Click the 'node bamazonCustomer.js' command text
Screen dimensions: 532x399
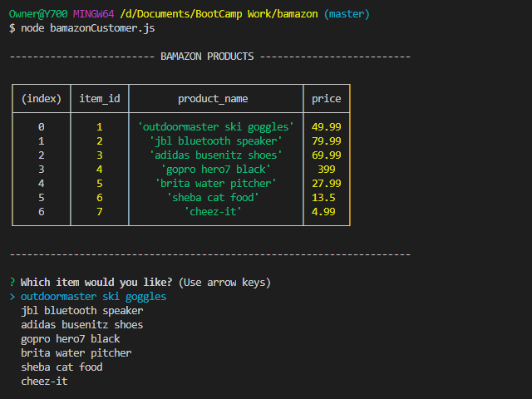[x=87, y=28]
